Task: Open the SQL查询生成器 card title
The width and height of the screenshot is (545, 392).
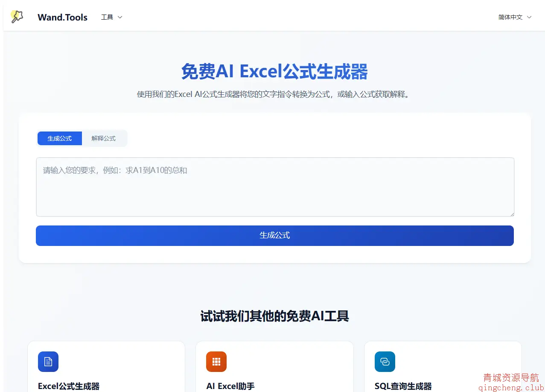Action: click(x=403, y=386)
